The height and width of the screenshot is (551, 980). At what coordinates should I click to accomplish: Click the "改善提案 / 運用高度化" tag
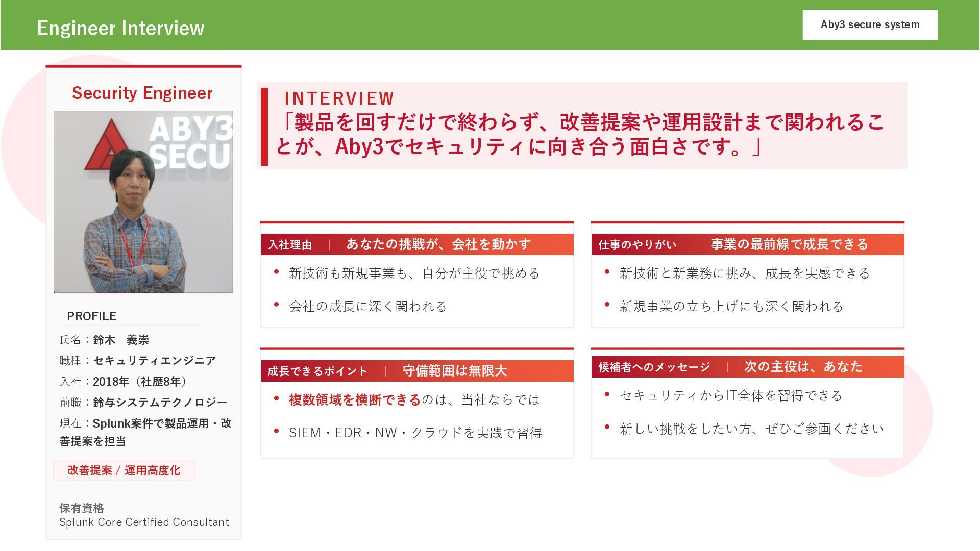[124, 470]
